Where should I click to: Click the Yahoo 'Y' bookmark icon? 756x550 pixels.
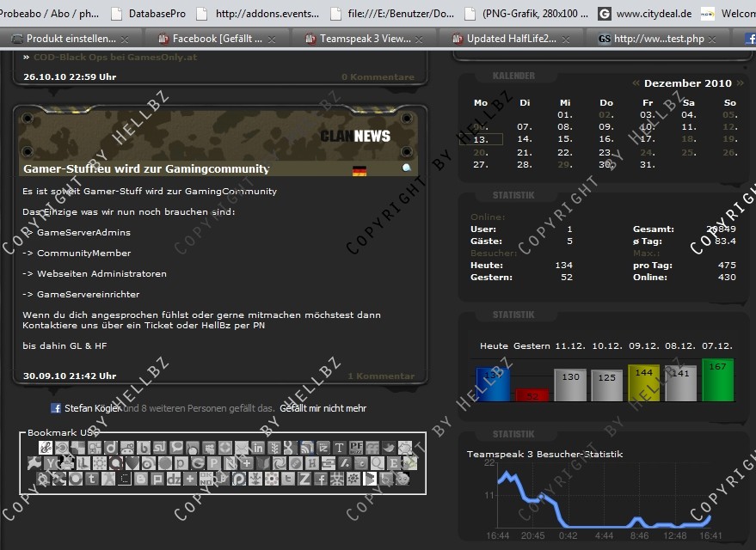point(51,463)
